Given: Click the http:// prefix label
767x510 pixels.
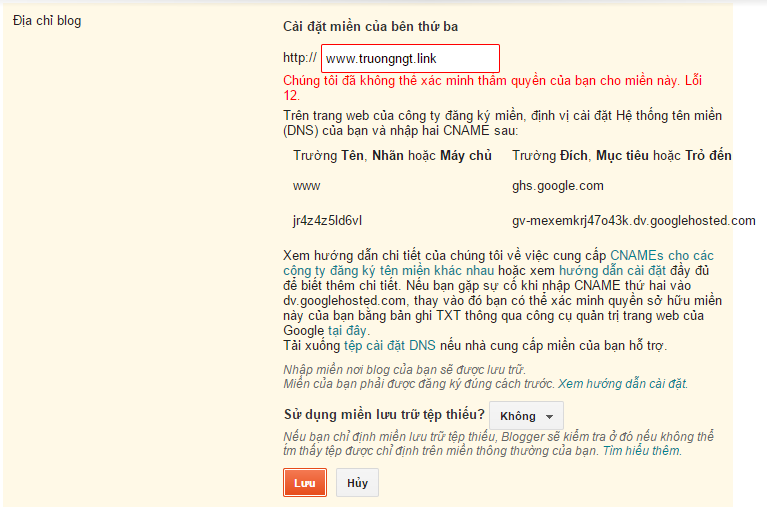Looking at the screenshot, I should coord(300,58).
